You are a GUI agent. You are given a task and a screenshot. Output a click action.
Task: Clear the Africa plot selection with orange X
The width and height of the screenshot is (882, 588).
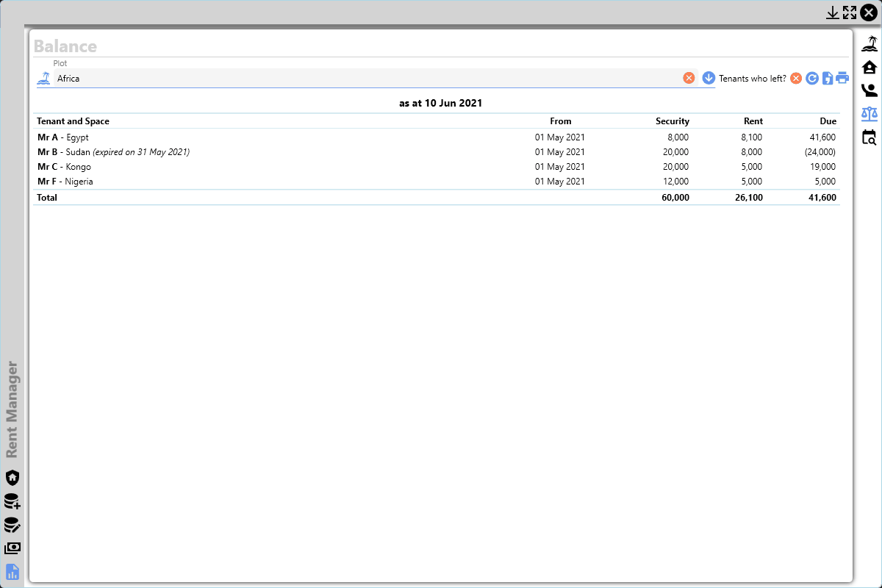point(689,77)
